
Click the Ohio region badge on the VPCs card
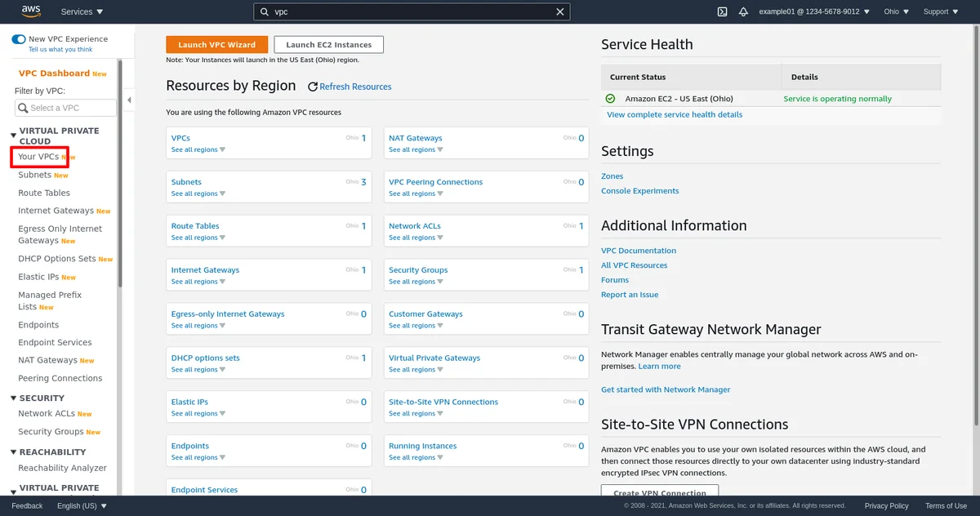tap(354, 140)
